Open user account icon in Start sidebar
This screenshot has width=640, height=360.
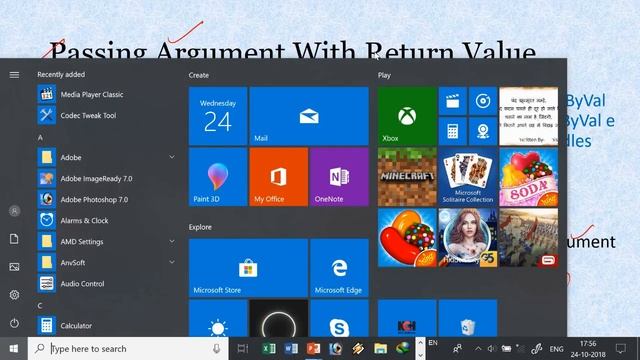(x=14, y=211)
